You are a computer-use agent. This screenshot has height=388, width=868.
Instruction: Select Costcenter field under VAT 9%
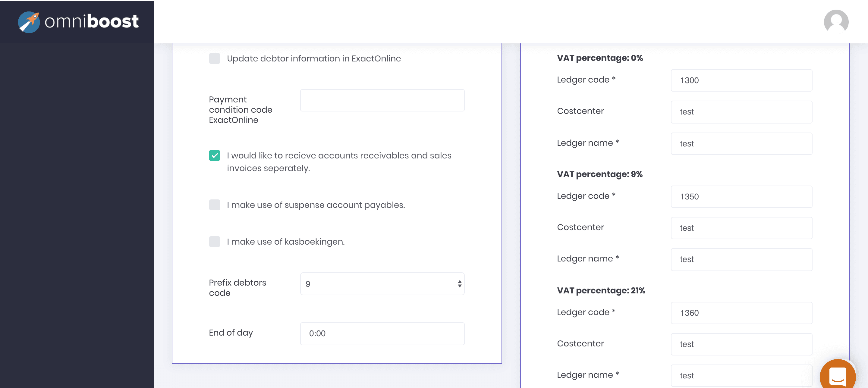click(741, 228)
